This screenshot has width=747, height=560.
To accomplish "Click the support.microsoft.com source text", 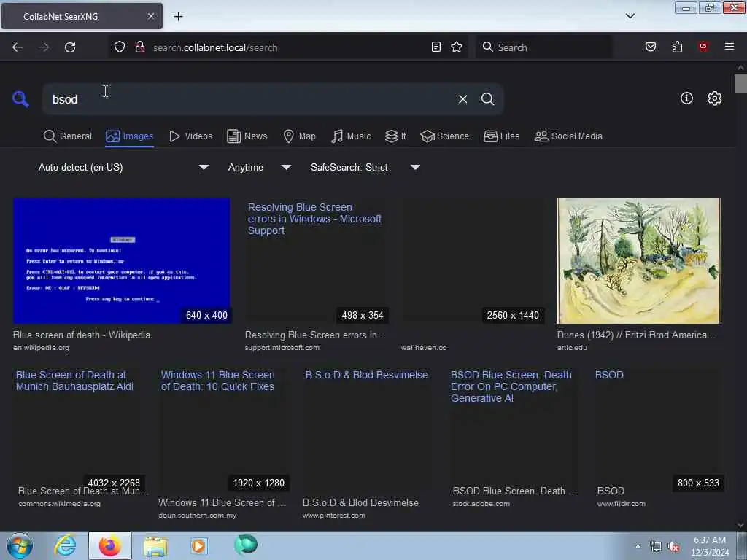I will point(282,348).
